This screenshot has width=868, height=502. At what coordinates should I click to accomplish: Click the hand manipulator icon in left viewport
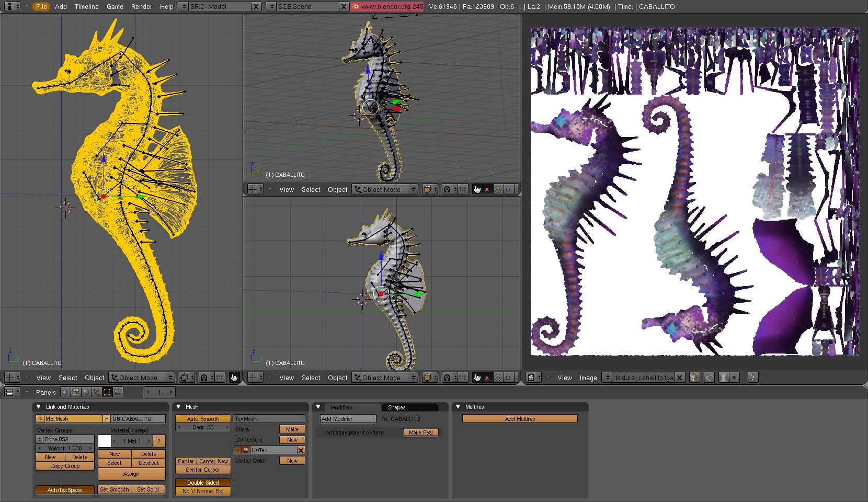(234, 378)
